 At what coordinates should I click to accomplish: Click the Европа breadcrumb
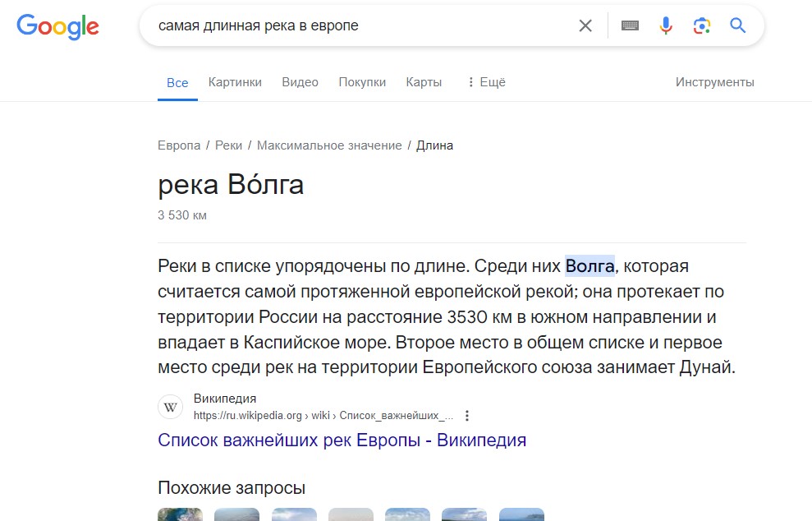click(179, 145)
